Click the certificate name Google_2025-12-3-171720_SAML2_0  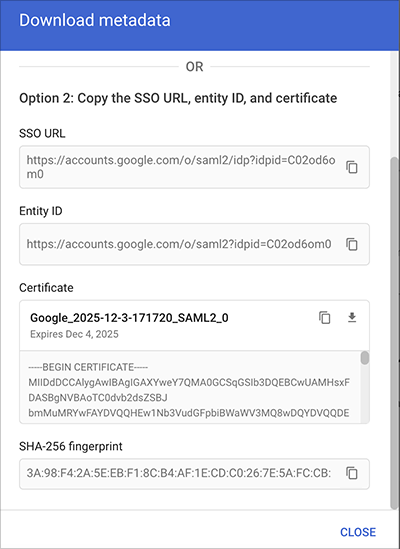pyautogui.click(x=129, y=318)
